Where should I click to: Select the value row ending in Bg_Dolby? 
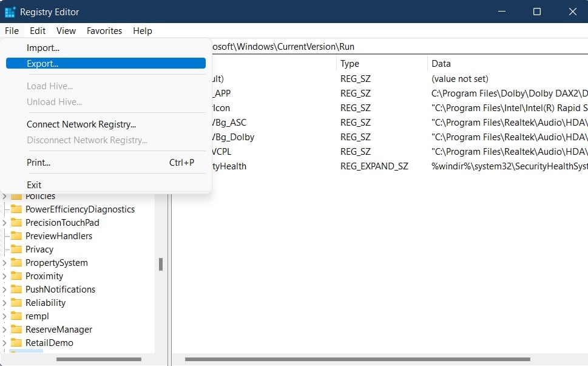400,137
